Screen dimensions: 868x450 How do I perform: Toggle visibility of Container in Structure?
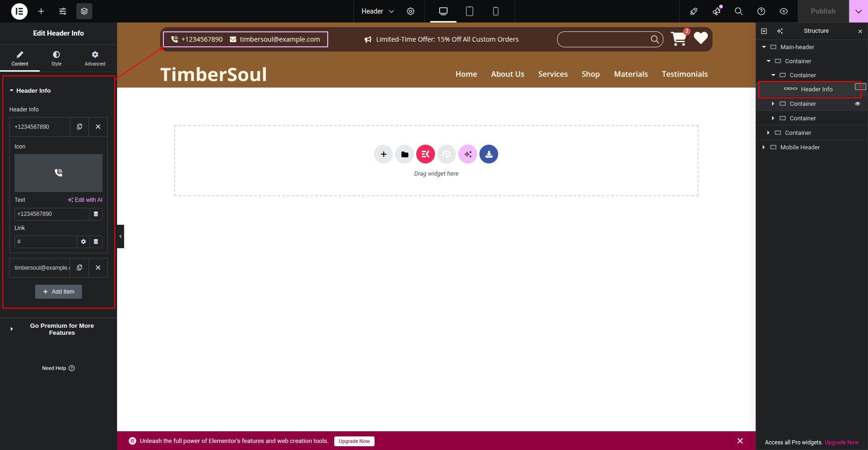(x=858, y=104)
